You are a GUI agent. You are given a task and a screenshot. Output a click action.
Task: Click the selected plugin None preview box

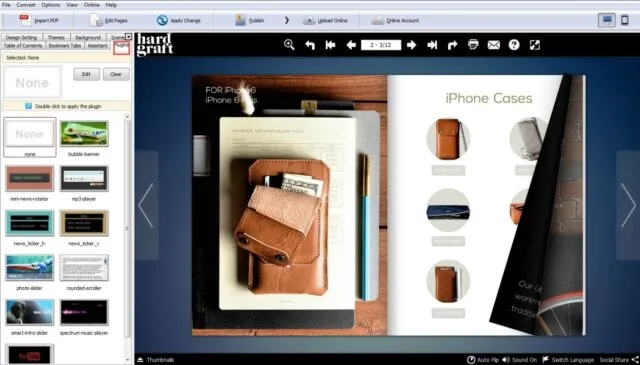tap(32, 83)
